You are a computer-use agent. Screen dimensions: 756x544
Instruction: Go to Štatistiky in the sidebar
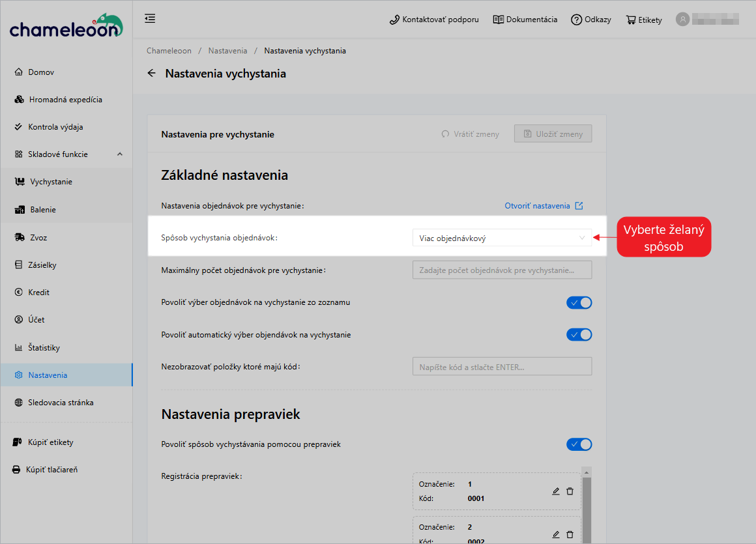[44, 348]
